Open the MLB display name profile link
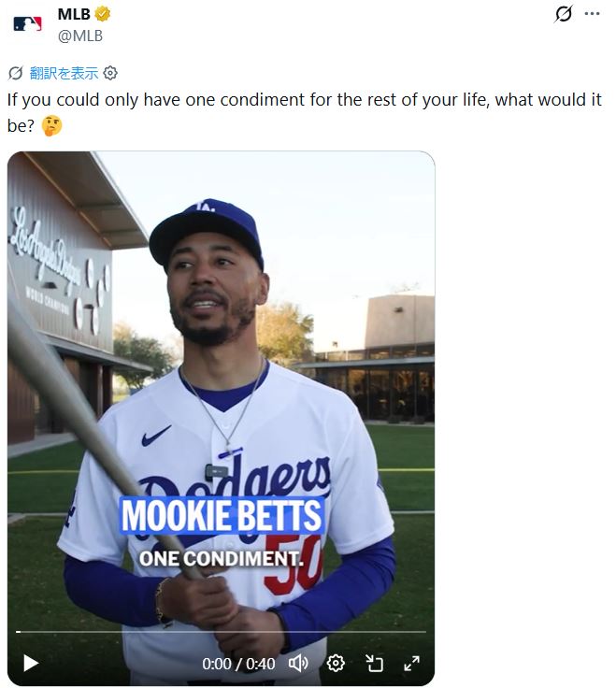The image size is (616, 688). [74, 14]
